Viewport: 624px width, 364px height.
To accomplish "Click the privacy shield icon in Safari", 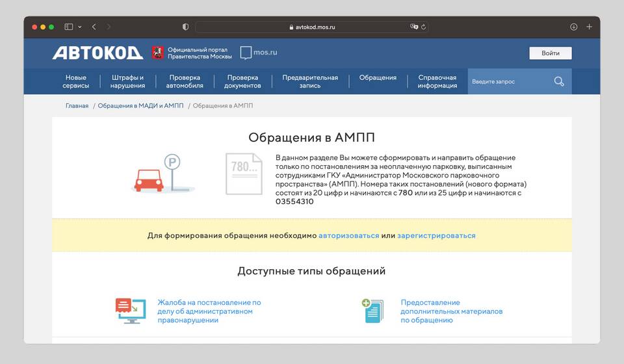I will coord(185,27).
